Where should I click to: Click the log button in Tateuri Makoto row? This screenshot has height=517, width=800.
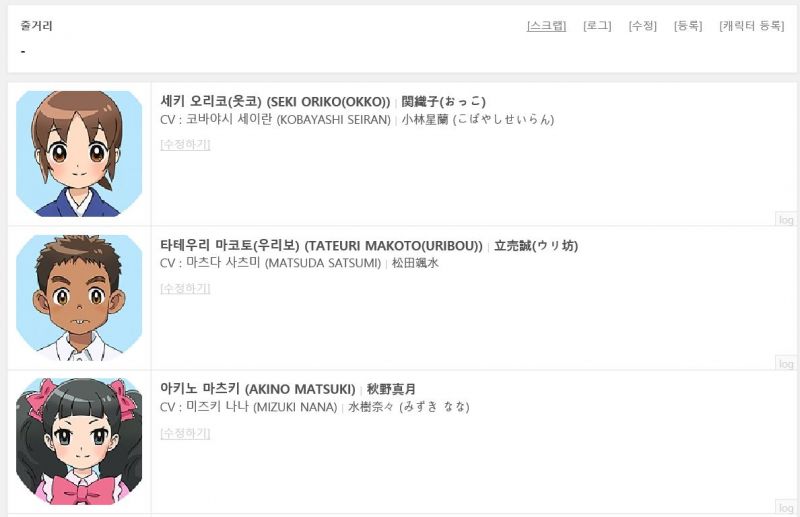click(x=786, y=363)
